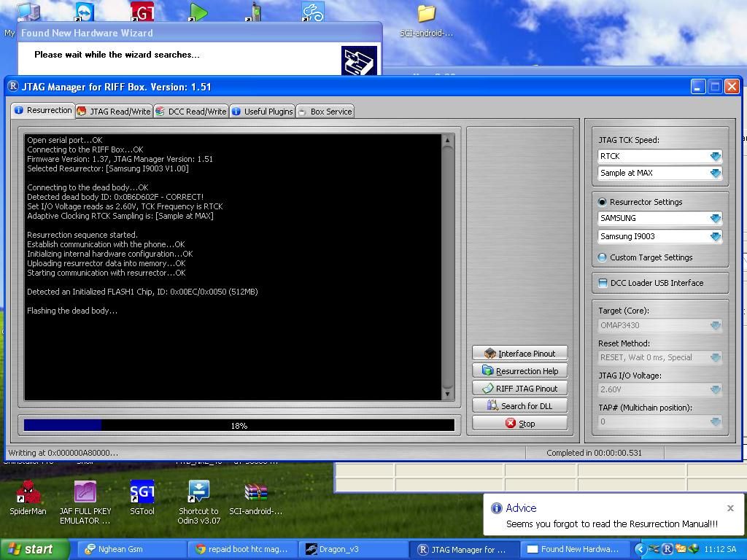The image size is (747, 560).
Task: Select the Resurrector Settings radio button
Action: (602, 202)
